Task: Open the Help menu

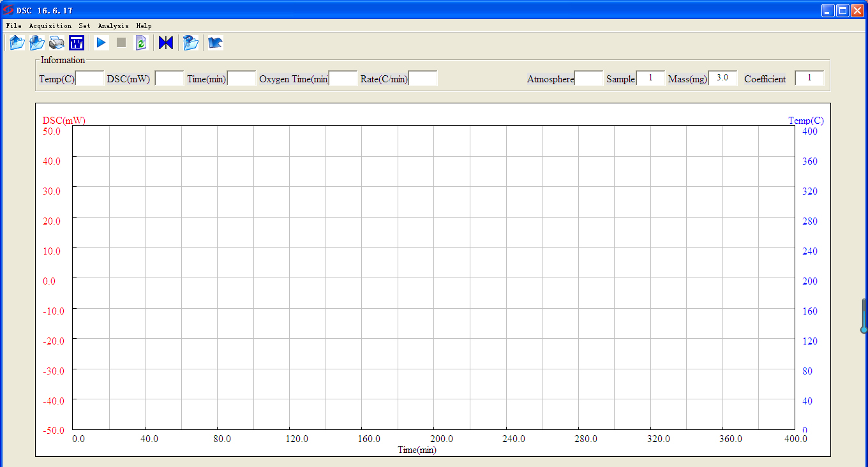Action: pyautogui.click(x=144, y=26)
